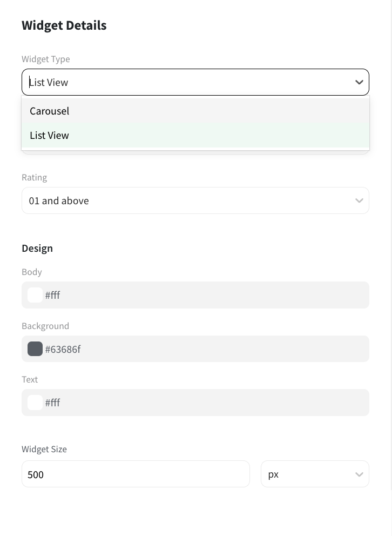The image size is (392, 536).
Task: Open the px unit dropdown
Action: coord(308,474)
